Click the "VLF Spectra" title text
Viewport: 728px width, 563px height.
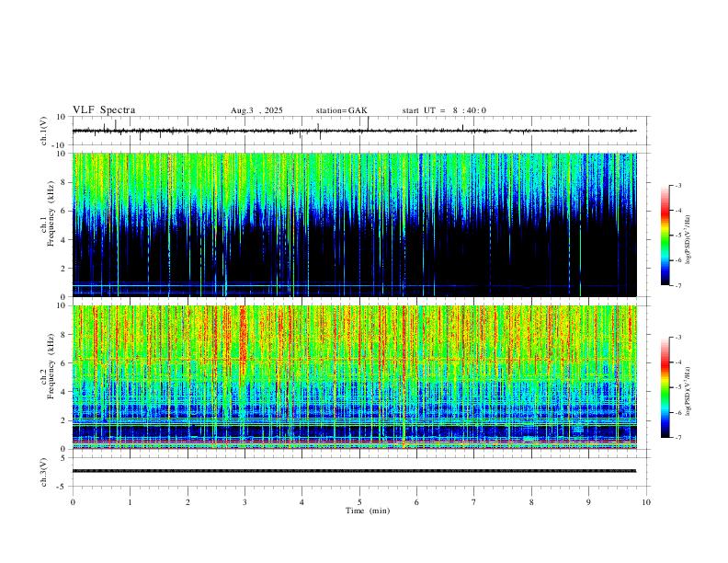pyautogui.click(x=104, y=110)
